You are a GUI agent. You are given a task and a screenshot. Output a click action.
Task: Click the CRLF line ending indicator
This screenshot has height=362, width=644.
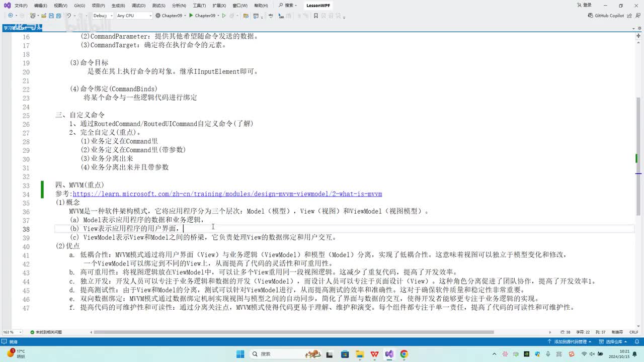[633, 332]
